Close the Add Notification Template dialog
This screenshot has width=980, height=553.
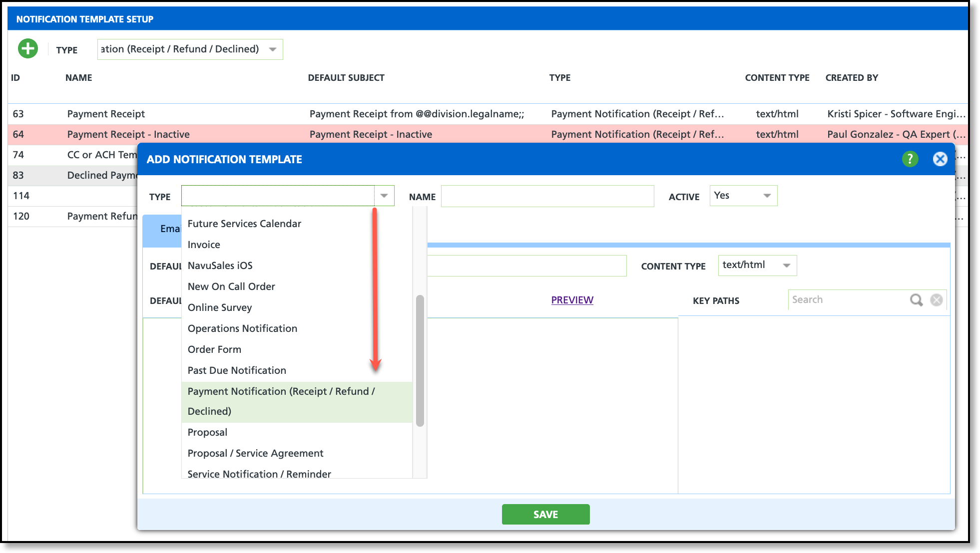940,159
